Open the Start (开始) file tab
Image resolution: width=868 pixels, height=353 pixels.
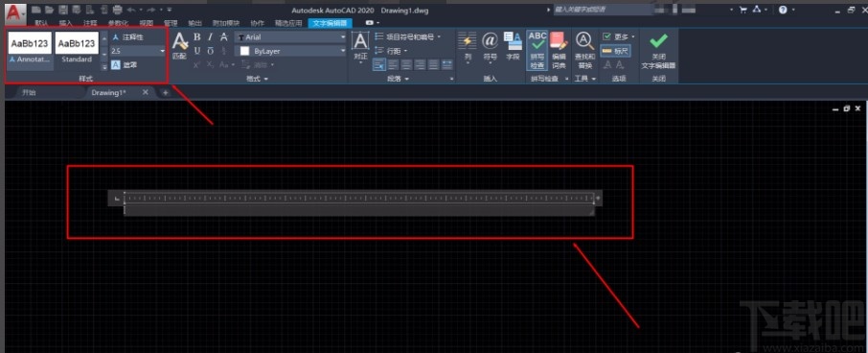pos(29,92)
